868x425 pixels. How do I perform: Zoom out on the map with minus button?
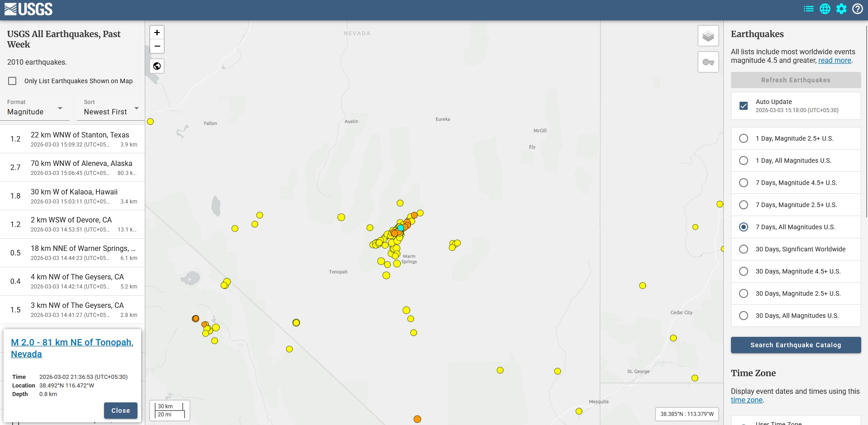[157, 46]
